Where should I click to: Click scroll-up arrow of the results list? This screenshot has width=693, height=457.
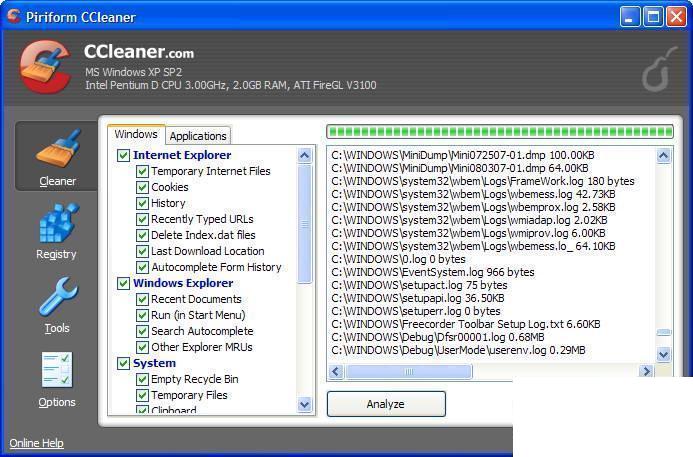pyautogui.click(x=663, y=156)
